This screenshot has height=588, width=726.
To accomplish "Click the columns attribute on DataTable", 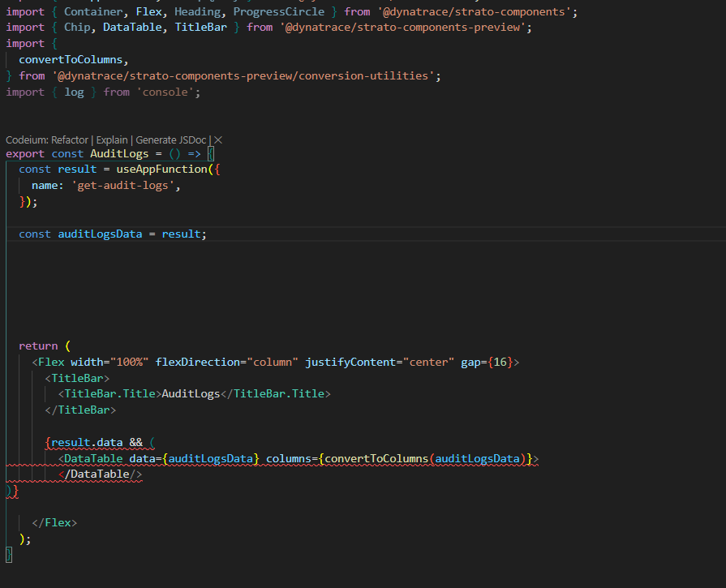I will pos(290,459).
